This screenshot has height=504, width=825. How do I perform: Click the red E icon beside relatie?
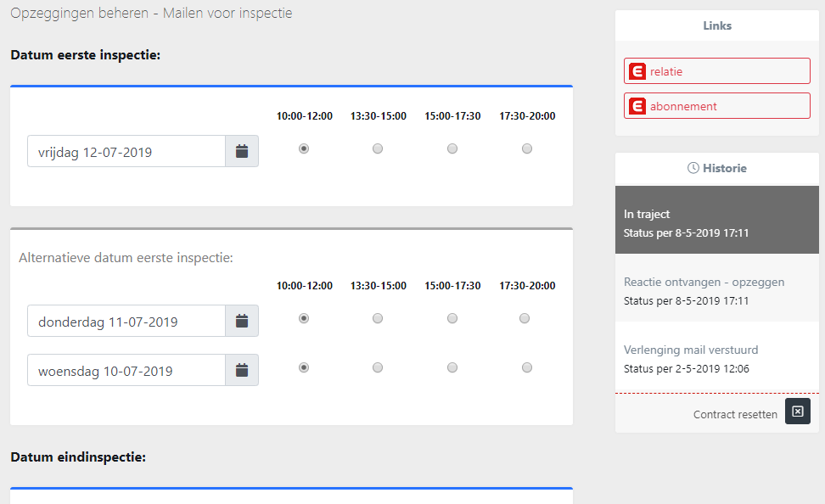(x=637, y=71)
